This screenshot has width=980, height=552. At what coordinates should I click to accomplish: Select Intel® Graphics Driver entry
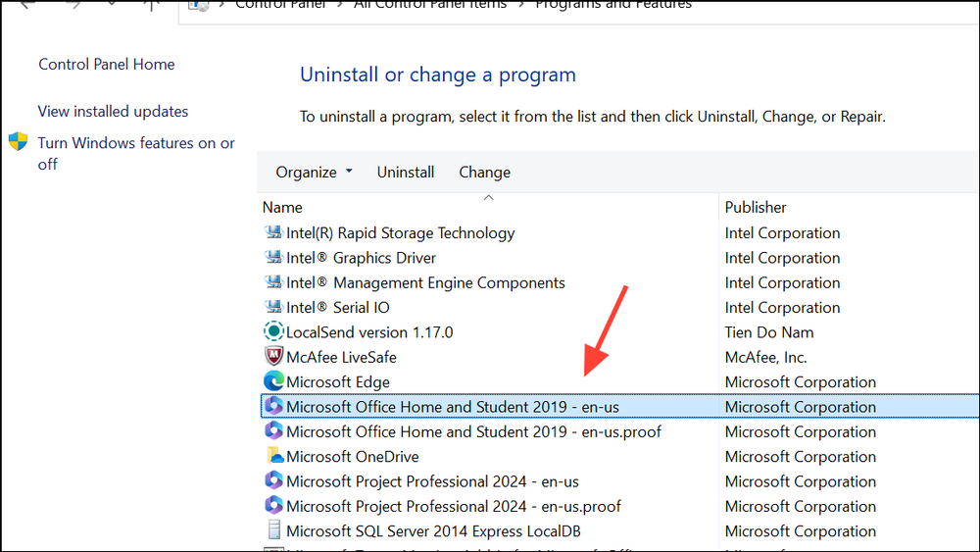pyautogui.click(x=361, y=258)
